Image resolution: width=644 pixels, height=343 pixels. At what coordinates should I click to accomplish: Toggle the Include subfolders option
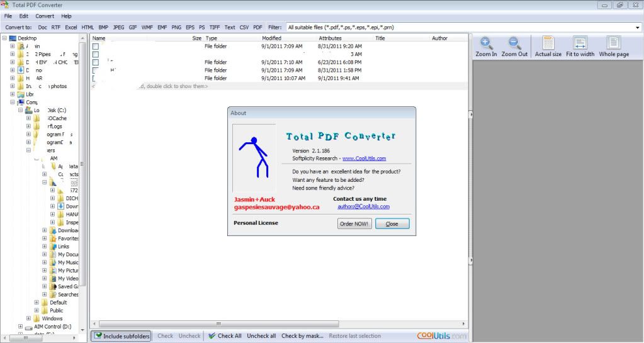(121, 336)
